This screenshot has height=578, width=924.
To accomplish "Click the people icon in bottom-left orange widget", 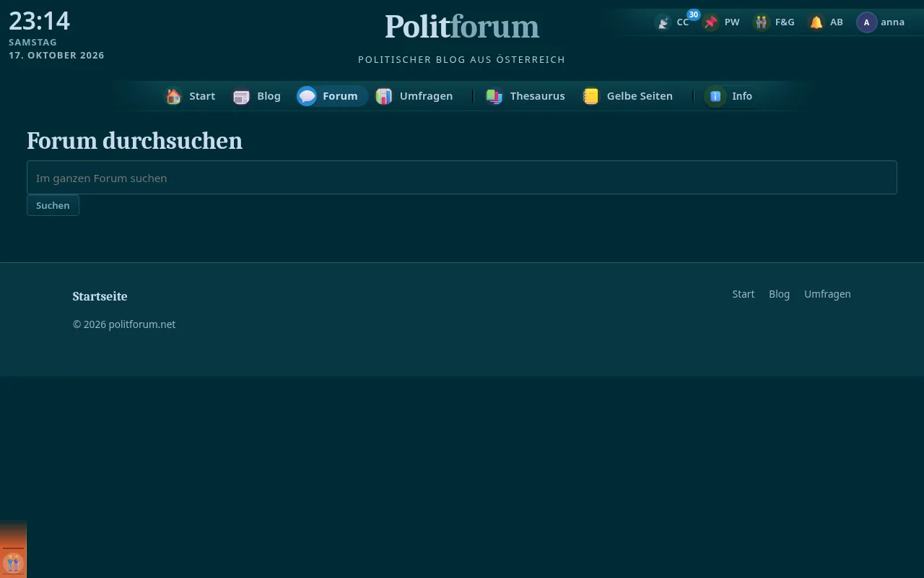I will tap(13, 563).
